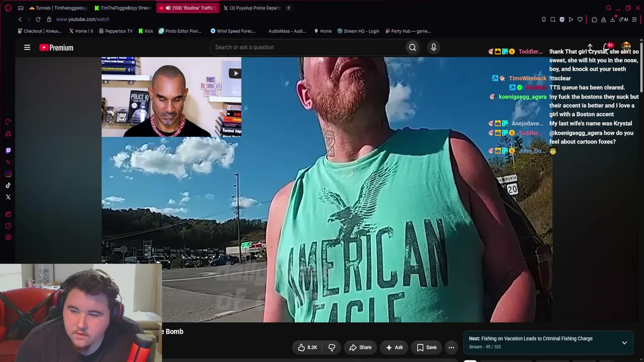Switch to Tunnels Timthetoggleboyy tab

coord(58,8)
